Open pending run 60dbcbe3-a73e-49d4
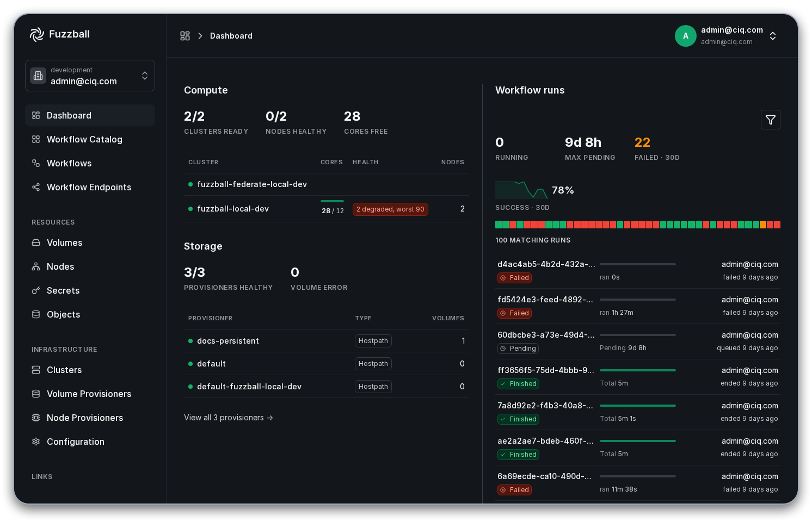This screenshot has width=812, height=522. 638,341
